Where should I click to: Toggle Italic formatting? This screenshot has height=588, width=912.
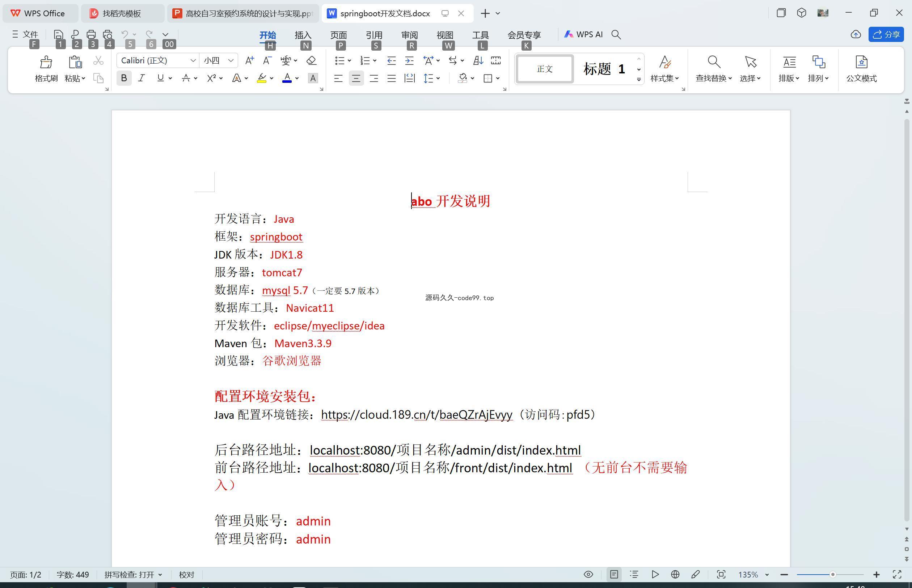coord(142,78)
